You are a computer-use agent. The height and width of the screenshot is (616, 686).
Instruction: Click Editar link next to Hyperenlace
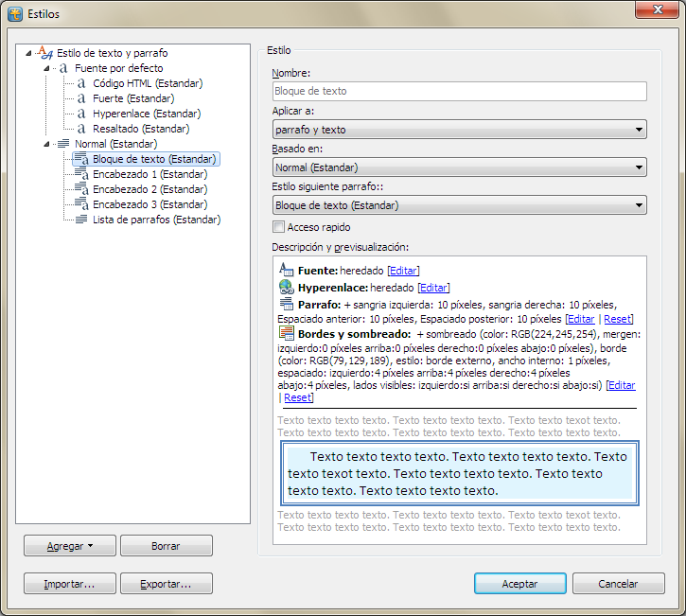tap(433, 288)
